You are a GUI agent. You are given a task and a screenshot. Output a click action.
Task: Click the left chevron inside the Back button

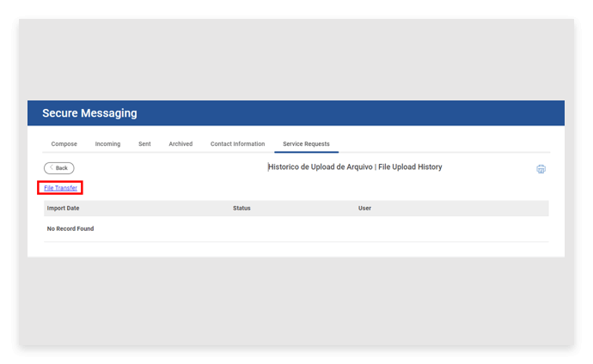(52, 167)
